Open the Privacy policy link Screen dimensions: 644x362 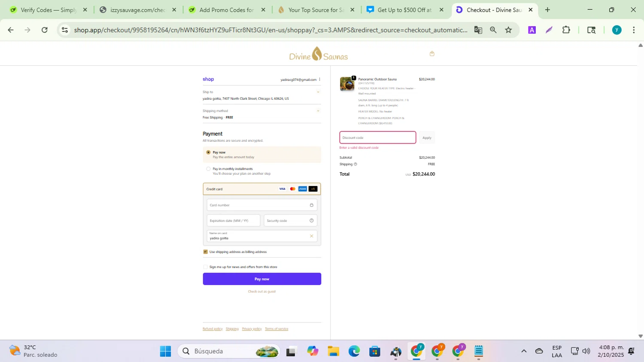[x=252, y=329]
